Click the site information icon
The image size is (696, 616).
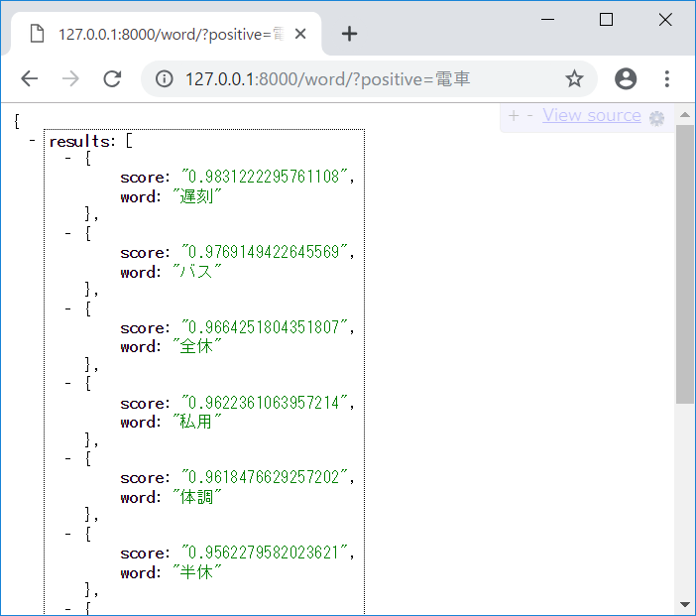166,79
